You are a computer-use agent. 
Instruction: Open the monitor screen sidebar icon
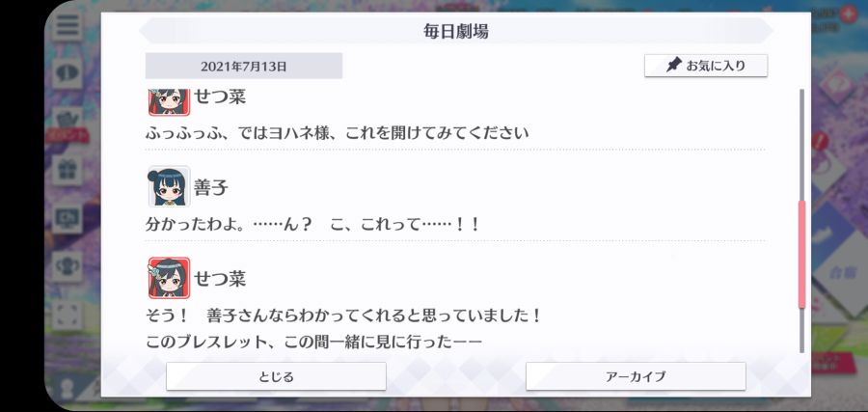click(68, 218)
